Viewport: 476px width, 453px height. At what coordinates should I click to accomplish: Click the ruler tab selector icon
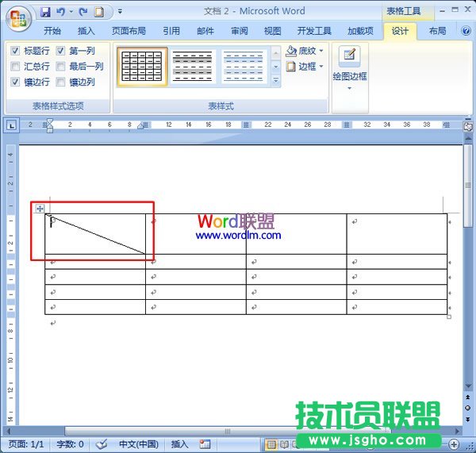pyautogui.click(x=12, y=125)
